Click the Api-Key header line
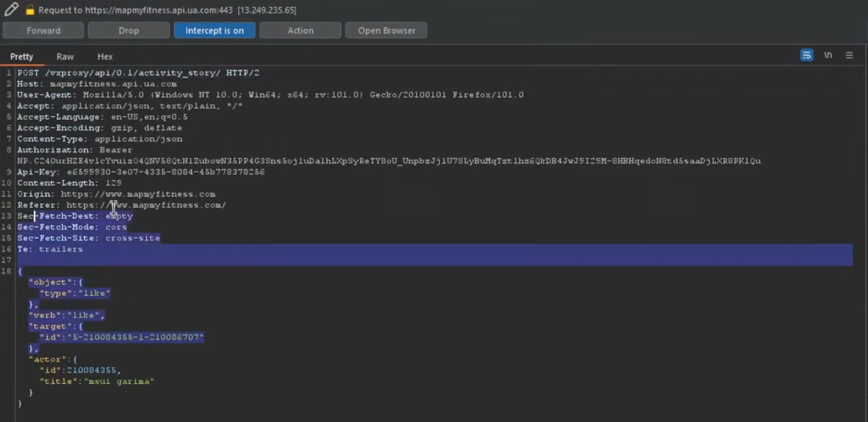Screen dimensions: 868x422 141,172
